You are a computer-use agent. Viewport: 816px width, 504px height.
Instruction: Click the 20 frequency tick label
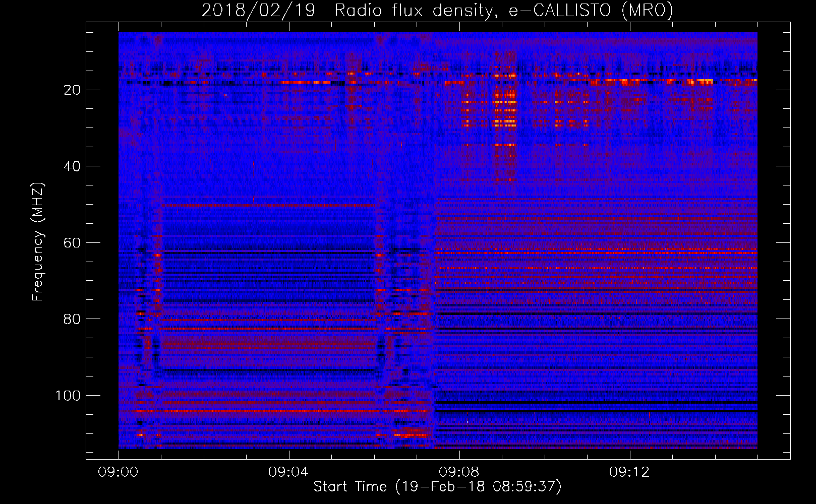pyautogui.click(x=72, y=90)
